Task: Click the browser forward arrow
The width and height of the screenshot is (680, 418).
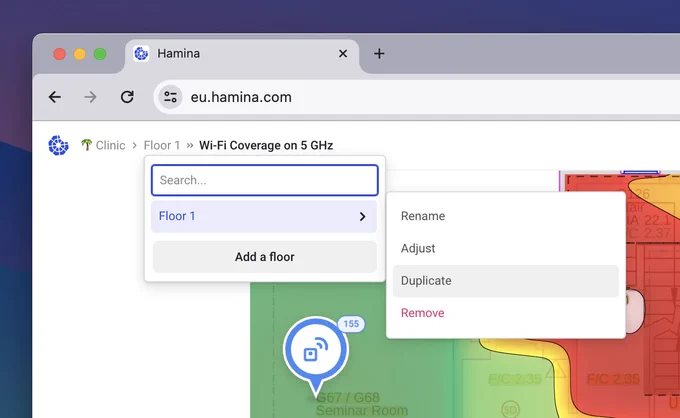Action: 90,97
